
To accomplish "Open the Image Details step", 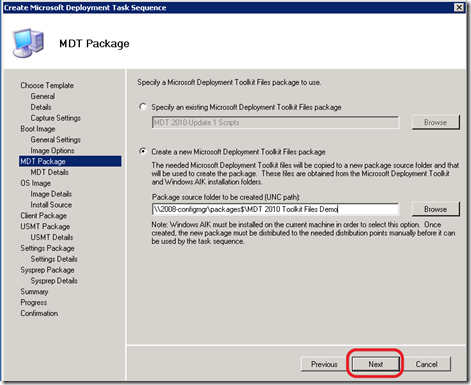I will pos(51,194).
